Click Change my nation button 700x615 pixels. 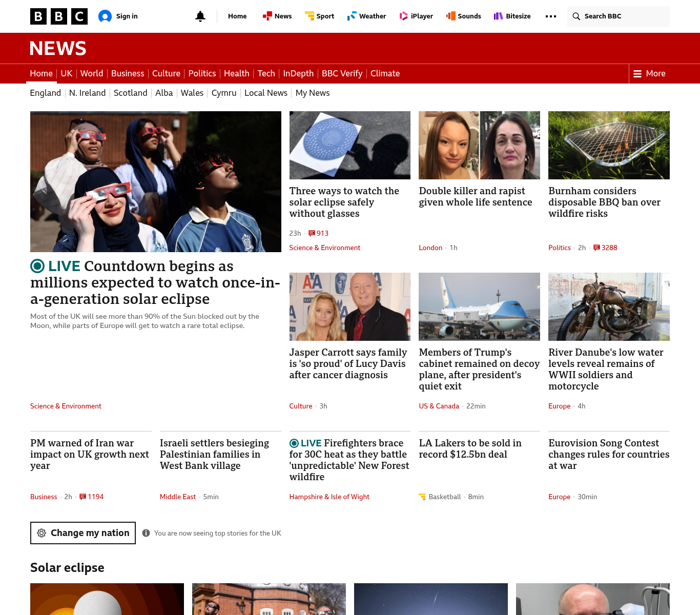click(83, 533)
